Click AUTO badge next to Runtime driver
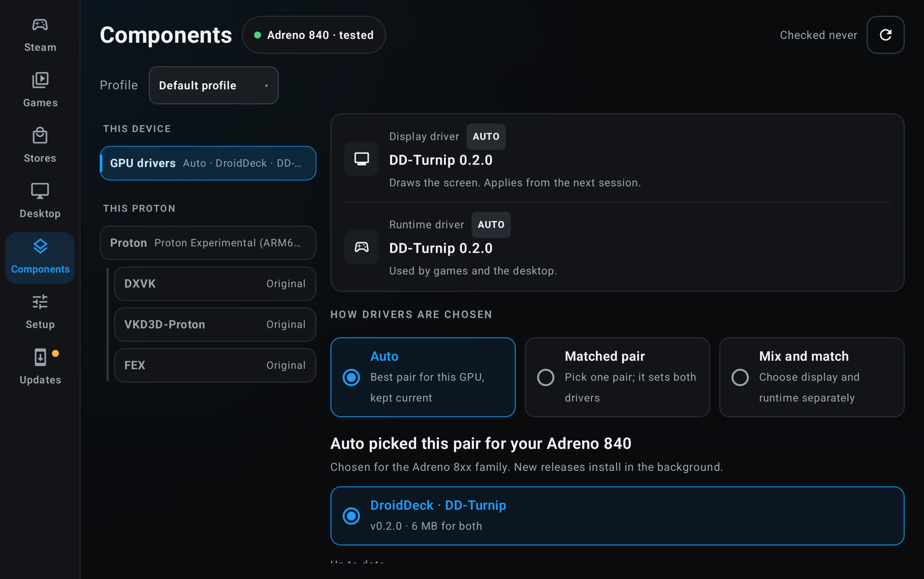Screen dimensions: 924x579 (x=491, y=225)
